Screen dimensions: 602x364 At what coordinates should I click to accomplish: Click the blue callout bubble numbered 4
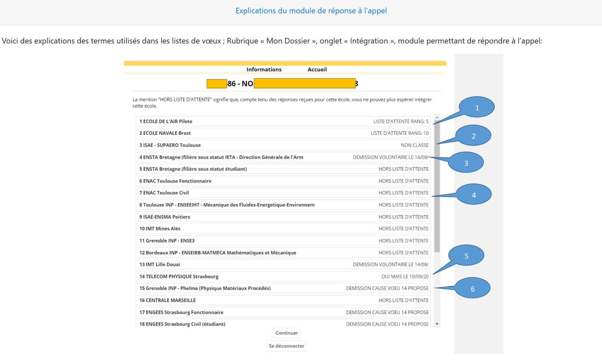pos(474,195)
